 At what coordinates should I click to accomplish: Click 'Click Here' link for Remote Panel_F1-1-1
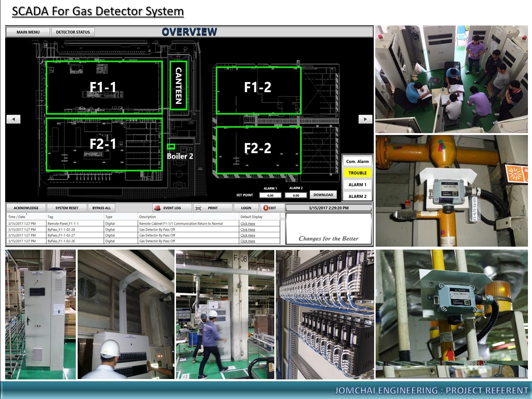(x=248, y=224)
